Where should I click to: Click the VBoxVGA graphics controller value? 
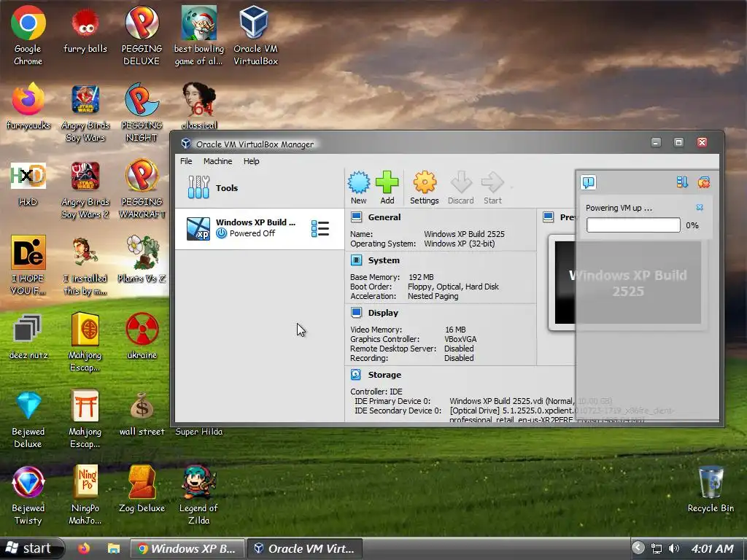click(x=460, y=339)
